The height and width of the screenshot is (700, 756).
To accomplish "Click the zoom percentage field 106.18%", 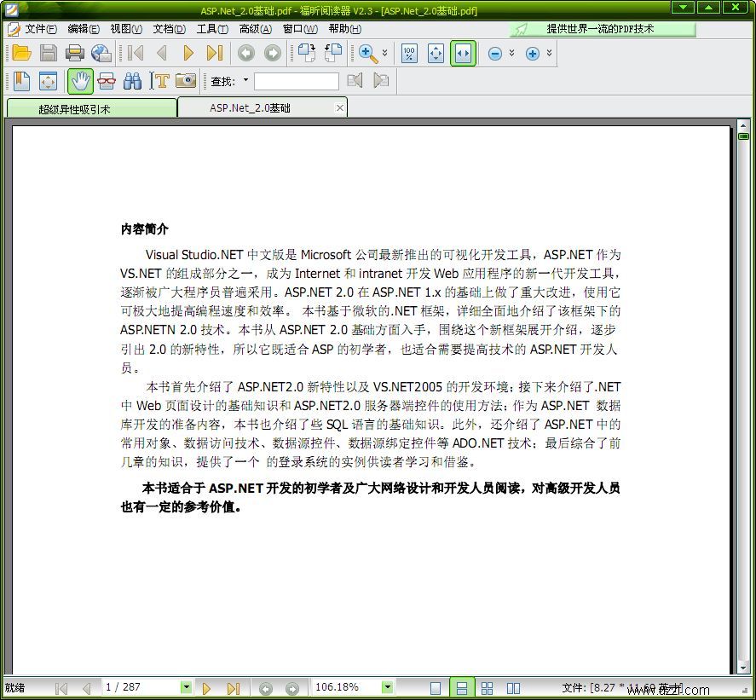I will point(346,687).
